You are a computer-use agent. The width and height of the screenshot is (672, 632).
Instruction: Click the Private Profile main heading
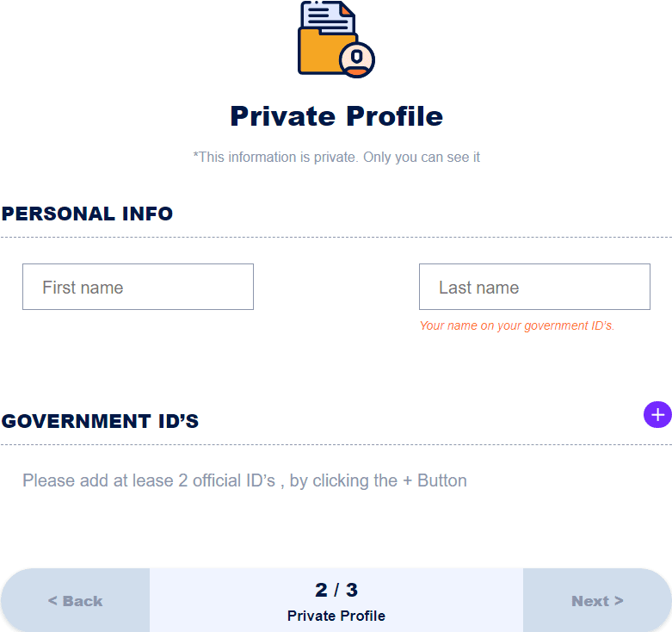[x=336, y=116]
